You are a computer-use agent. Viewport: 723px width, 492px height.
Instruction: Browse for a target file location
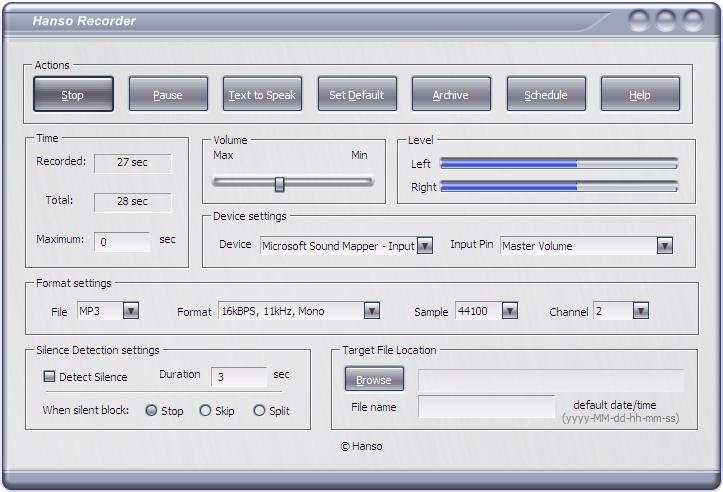point(374,379)
